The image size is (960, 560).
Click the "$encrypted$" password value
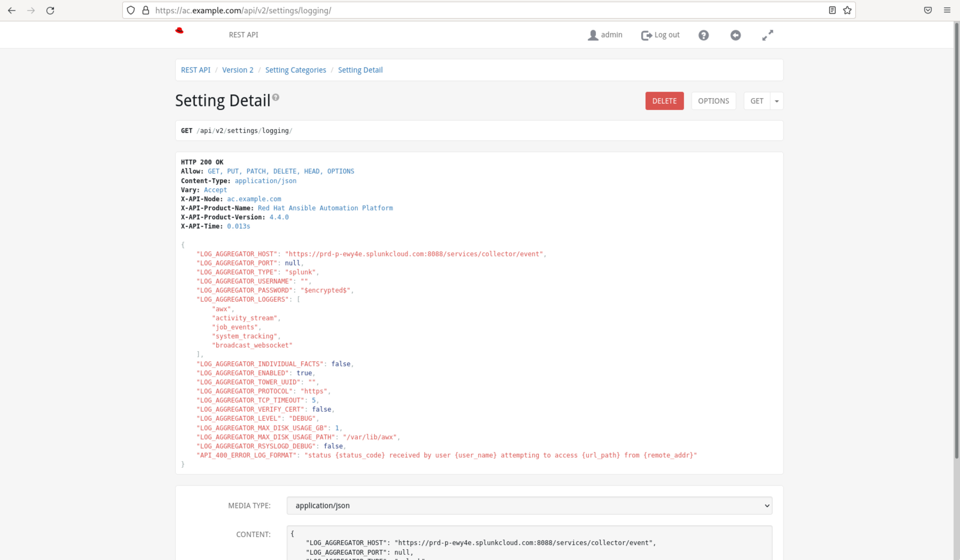[x=325, y=290]
